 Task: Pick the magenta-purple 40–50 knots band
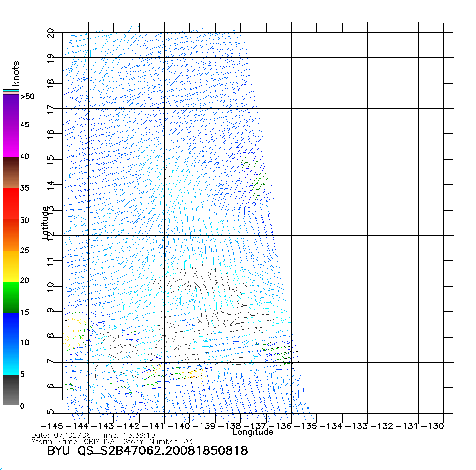coord(11,126)
